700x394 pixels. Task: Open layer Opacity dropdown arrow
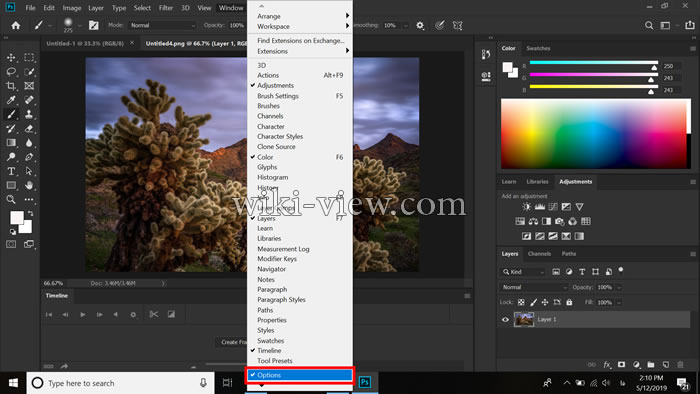(619, 287)
